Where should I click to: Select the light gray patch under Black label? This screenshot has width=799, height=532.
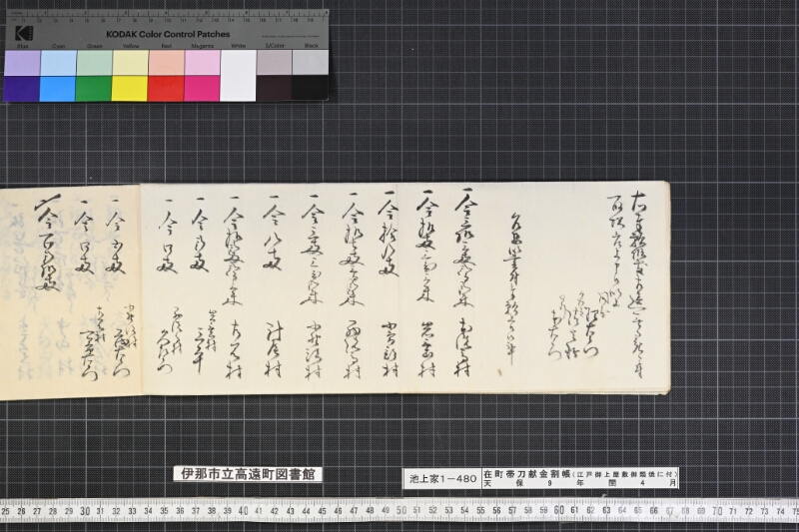point(311,62)
